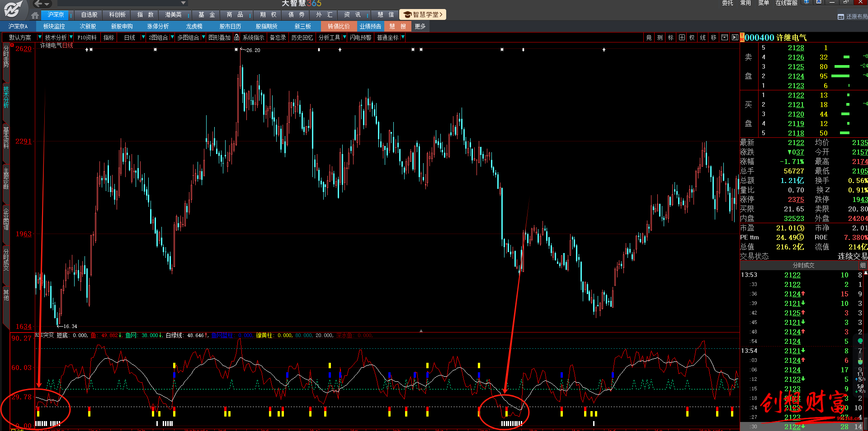The height and width of the screenshot is (431, 868).
Task: Expand the 技术分析 dropdown arrow
Action: click(71, 37)
